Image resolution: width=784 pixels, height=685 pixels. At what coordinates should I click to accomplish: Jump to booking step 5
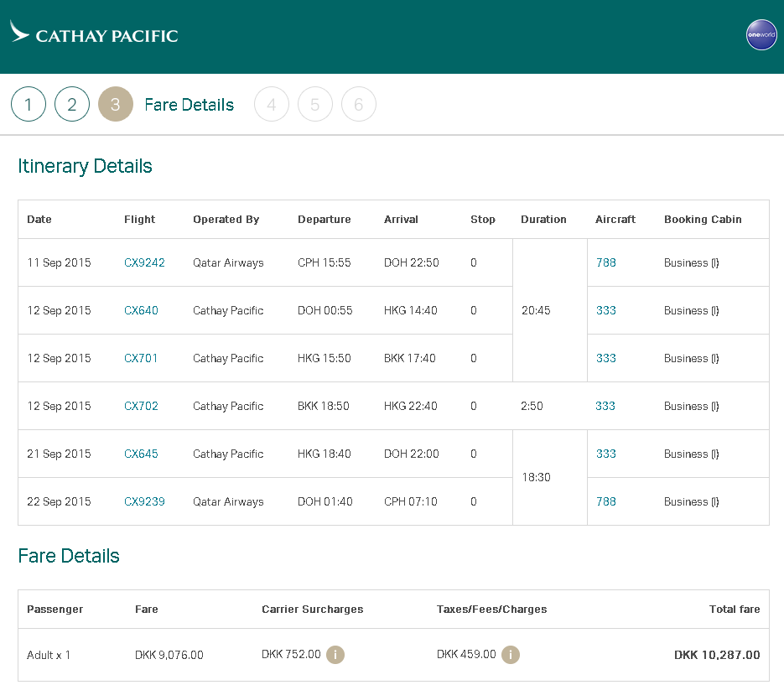pyautogui.click(x=315, y=105)
